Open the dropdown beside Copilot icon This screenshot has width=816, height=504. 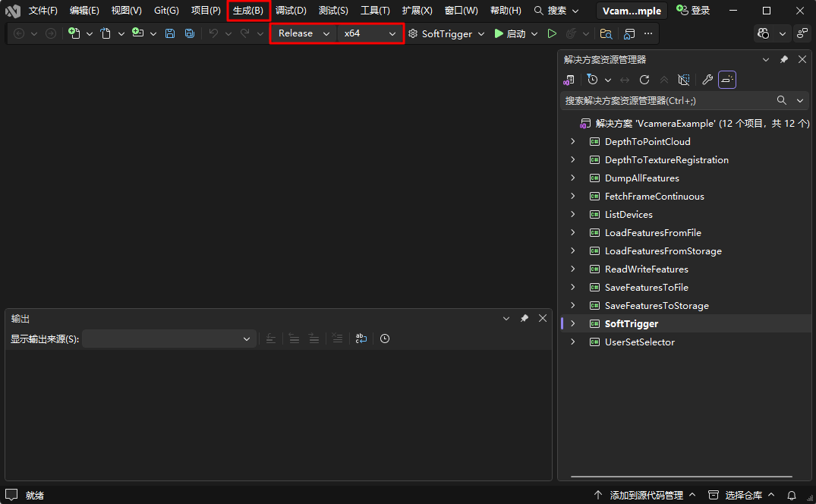coord(782,34)
